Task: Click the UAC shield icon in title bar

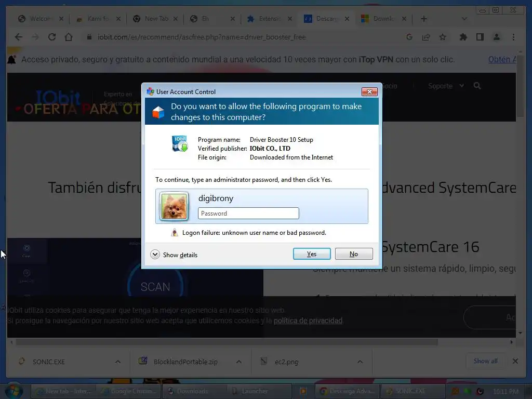Action: click(x=150, y=91)
